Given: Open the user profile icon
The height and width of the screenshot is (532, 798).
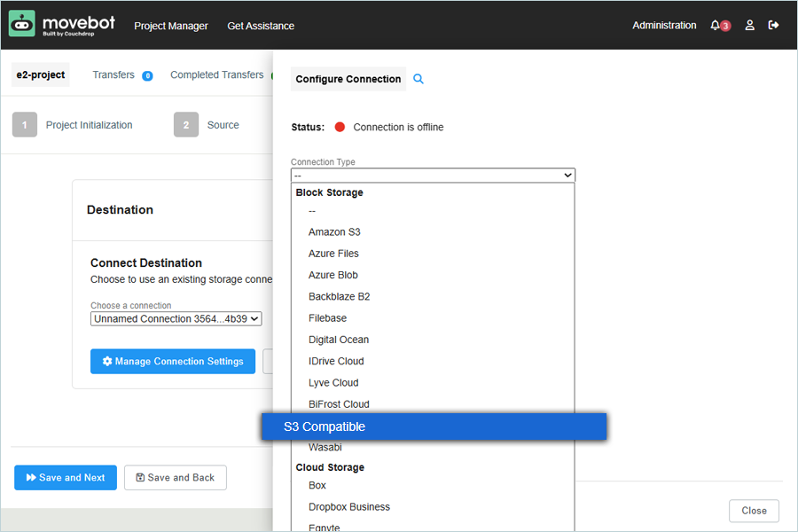Looking at the screenshot, I should (749, 26).
